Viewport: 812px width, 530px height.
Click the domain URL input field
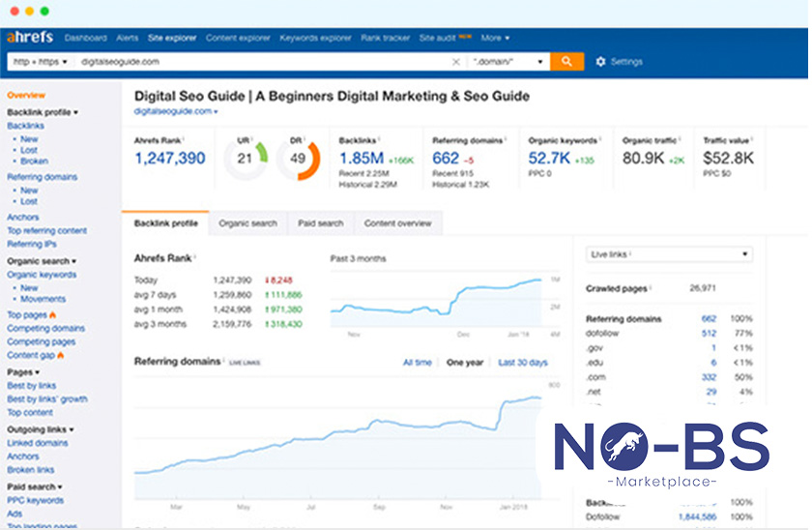(x=261, y=62)
